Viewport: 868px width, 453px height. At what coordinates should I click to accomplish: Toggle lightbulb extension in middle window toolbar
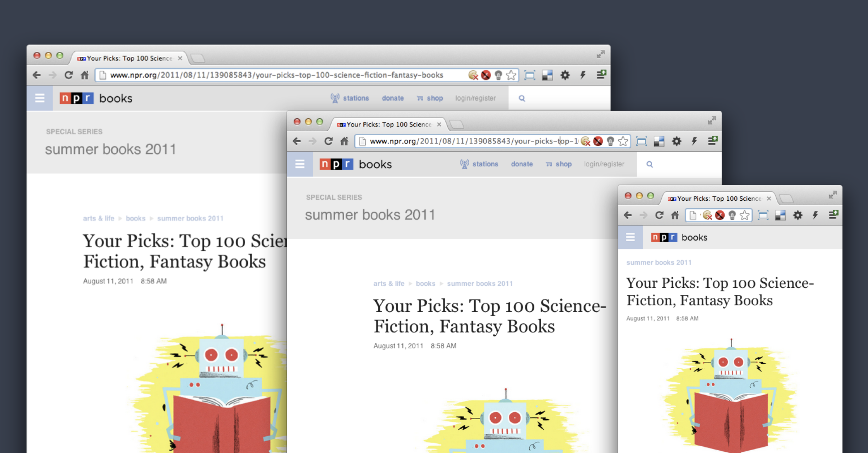coord(610,141)
